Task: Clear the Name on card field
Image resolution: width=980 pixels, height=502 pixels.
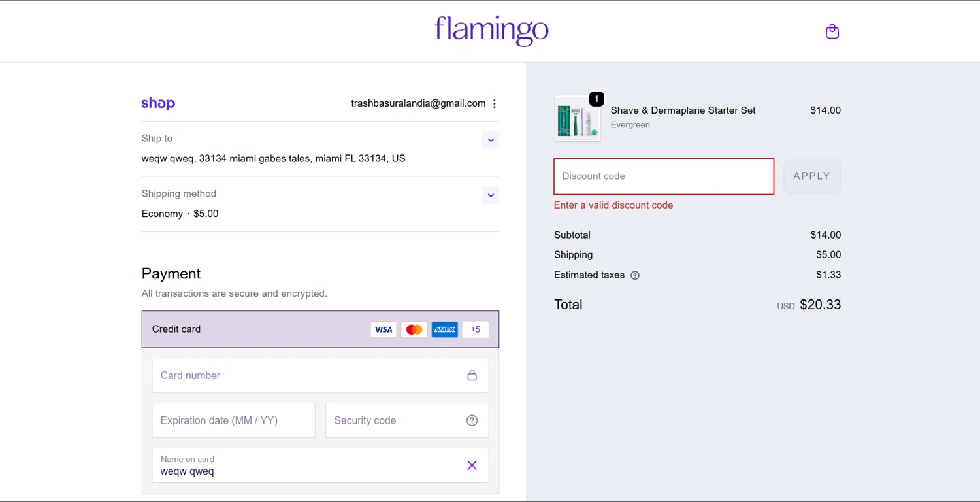Action: (x=472, y=465)
